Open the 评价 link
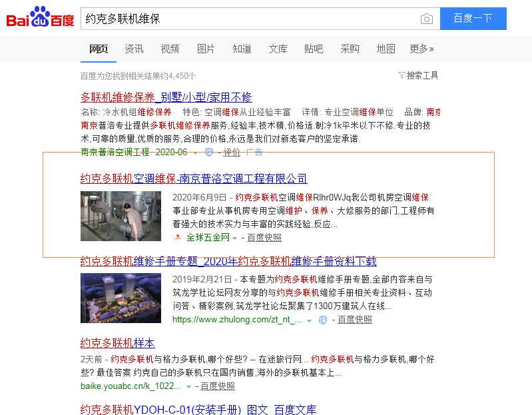The width and height of the screenshot is (532, 415). click(232, 153)
